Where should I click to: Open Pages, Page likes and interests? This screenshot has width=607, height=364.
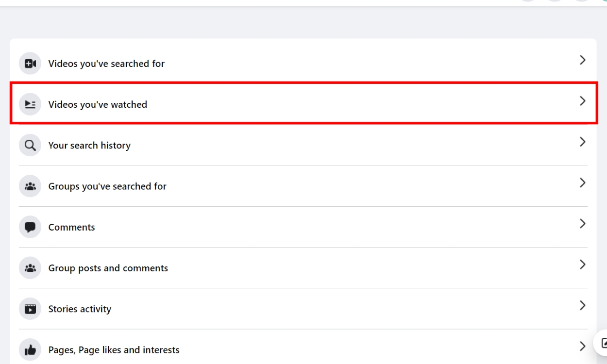(x=114, y=350)
